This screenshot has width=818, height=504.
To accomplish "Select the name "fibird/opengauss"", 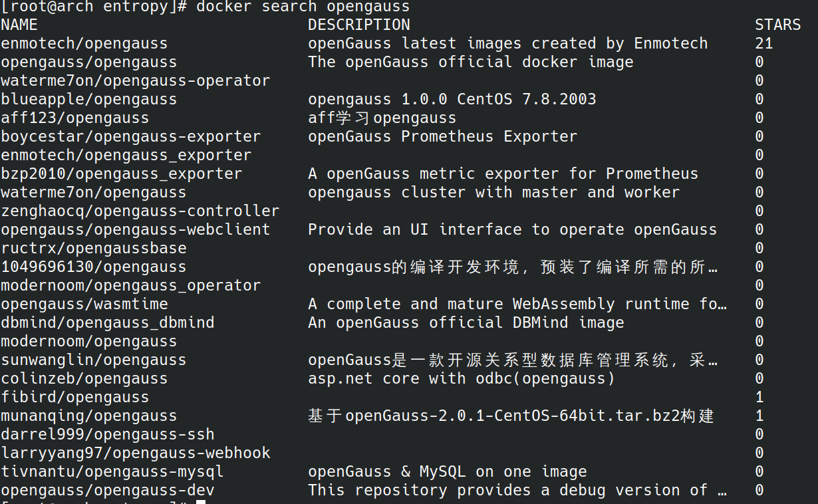I will coord(74,398).
